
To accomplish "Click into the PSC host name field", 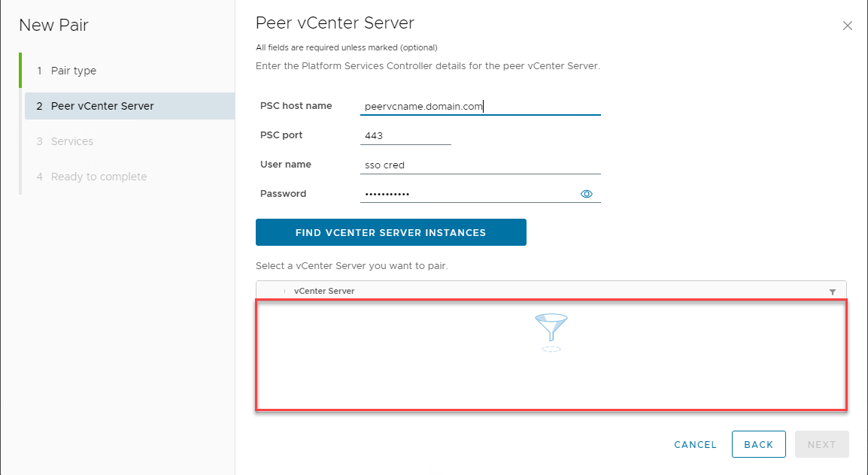I will pos(480,106).
